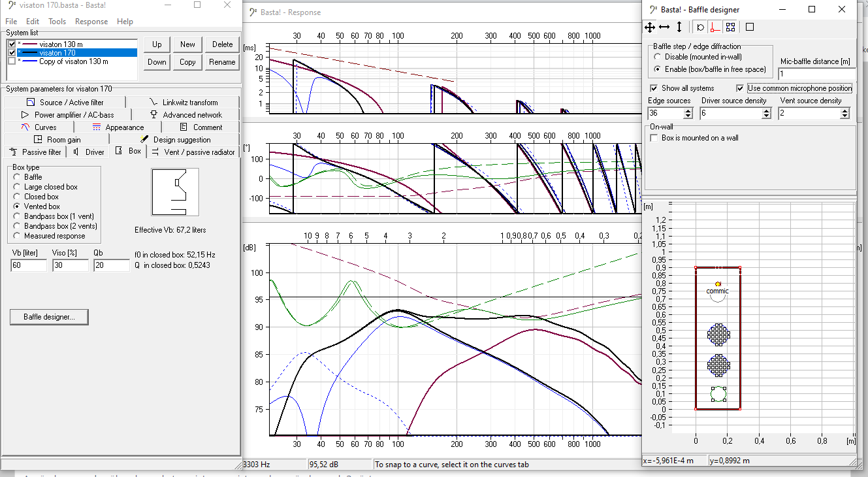The height and width of the screenshot is (477, 868).
Task: Open the Appearance tab
Action: coord(118,127)
